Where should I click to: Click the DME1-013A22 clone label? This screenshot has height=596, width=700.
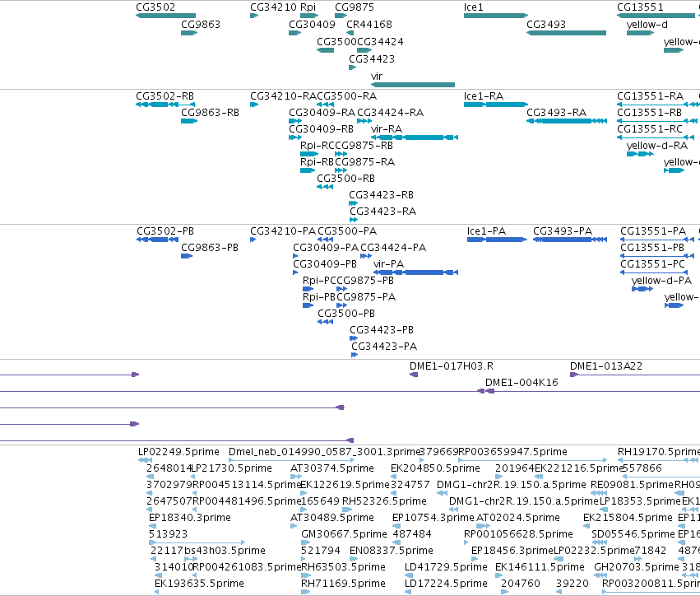click(606, 366)
